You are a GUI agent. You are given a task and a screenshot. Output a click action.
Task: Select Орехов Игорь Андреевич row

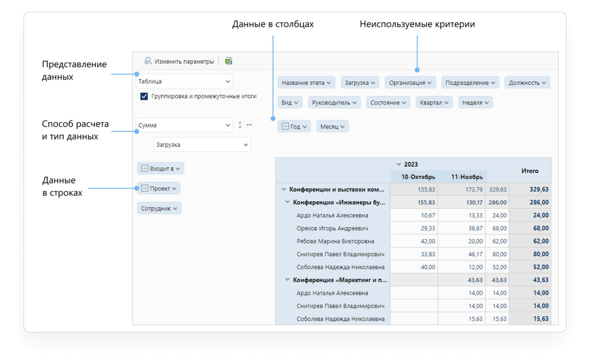[333, 228]
